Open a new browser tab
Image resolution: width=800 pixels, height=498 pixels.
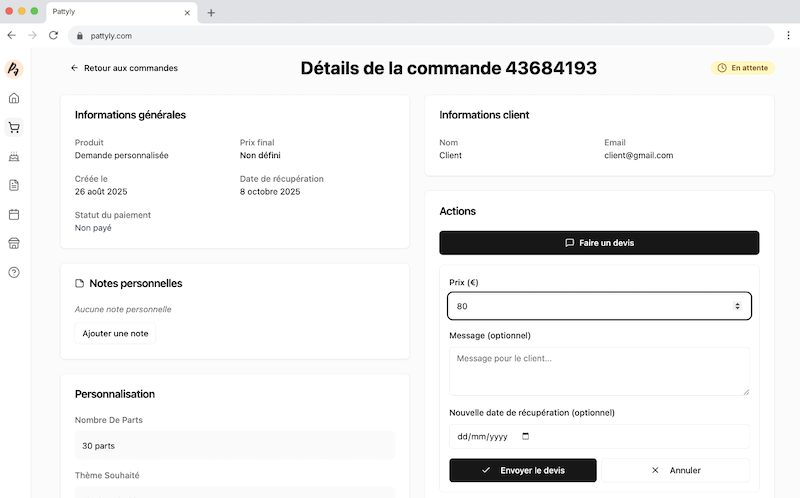[x=211, y=12]
